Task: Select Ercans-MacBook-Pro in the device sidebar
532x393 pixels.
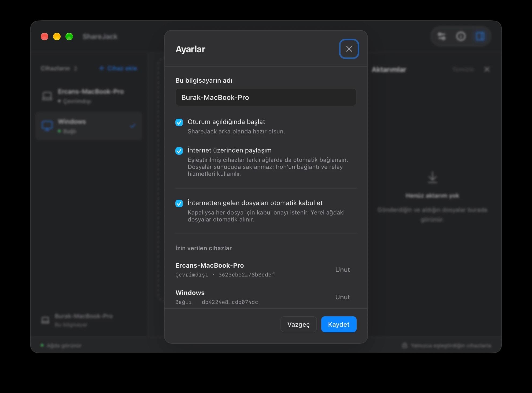Action: point(89,96)
